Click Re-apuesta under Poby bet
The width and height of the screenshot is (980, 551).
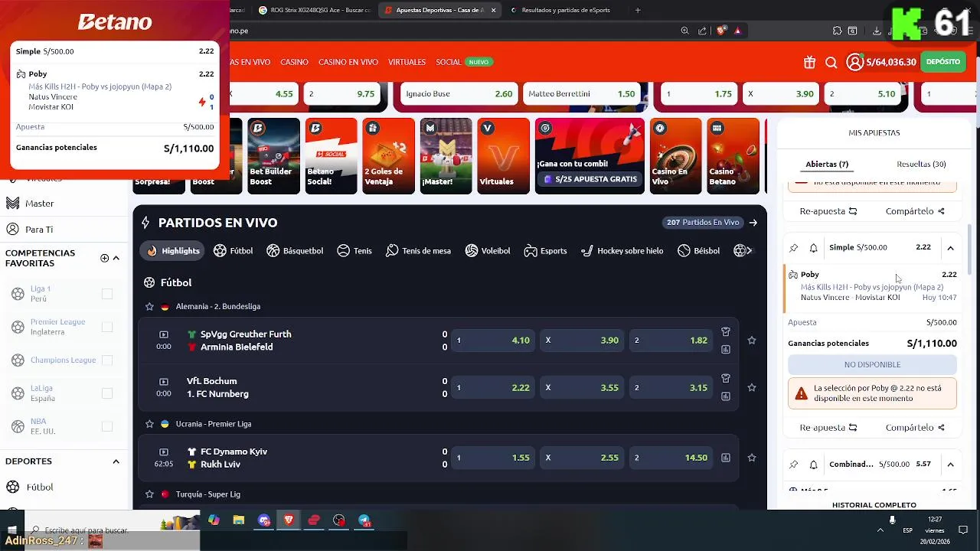828,428
